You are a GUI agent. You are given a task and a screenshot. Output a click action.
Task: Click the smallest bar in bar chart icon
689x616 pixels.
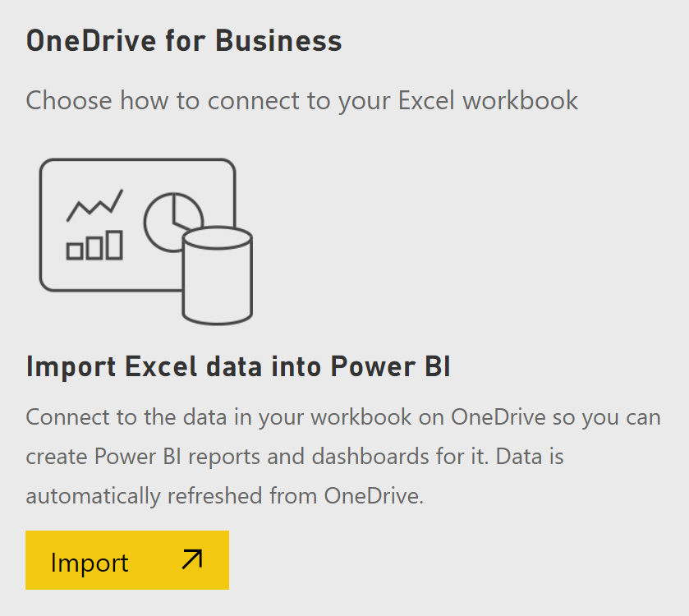[x=74, y=252]
